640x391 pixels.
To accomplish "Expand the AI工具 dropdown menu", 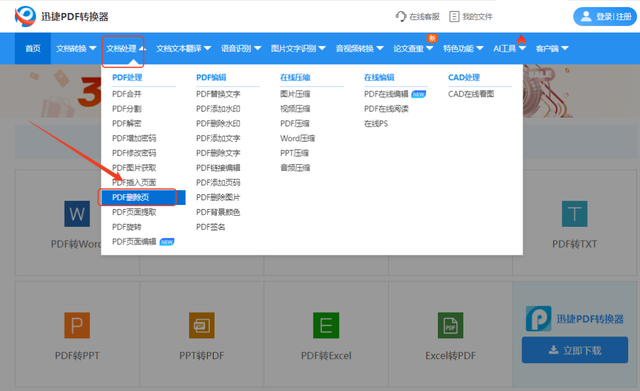I will 509,49.
